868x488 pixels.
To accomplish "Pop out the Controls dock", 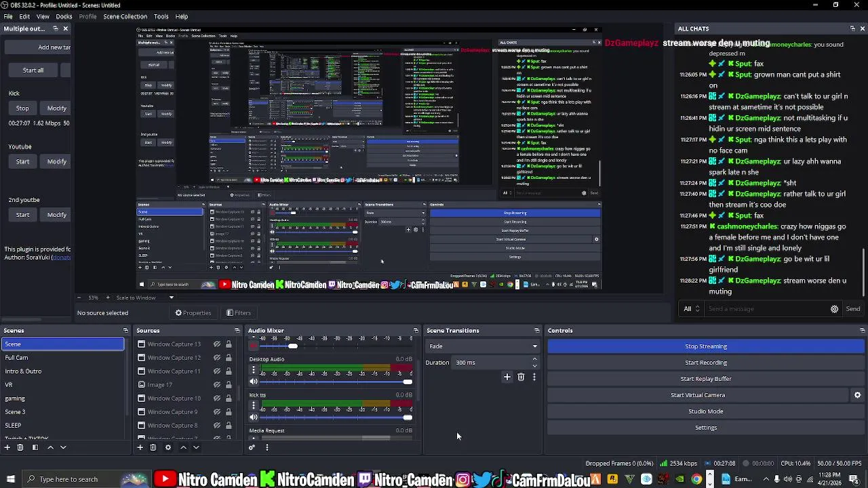I will coord(862,331).
